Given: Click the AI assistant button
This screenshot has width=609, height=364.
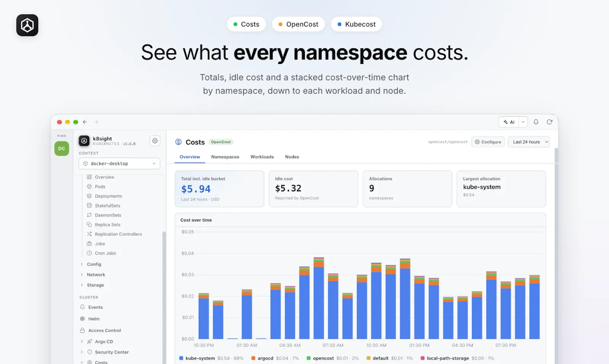Looking at the screenshot, I should (x=509, y=122).
